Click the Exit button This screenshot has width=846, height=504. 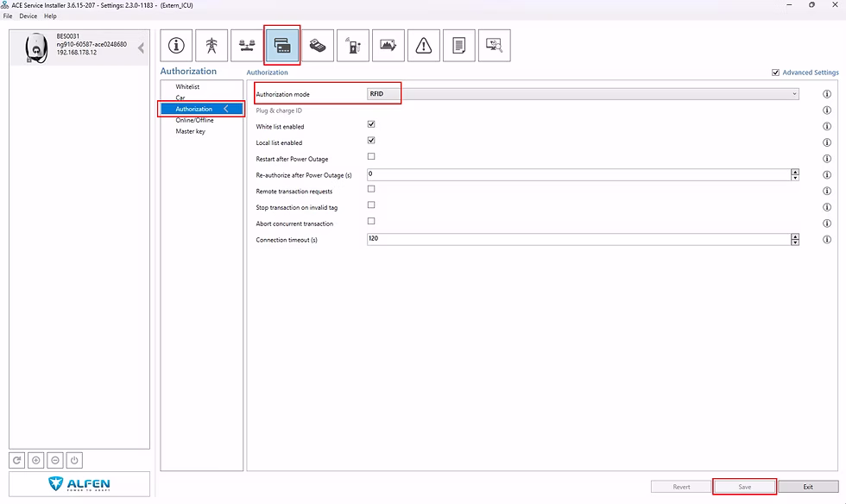[x=808, y=487]
